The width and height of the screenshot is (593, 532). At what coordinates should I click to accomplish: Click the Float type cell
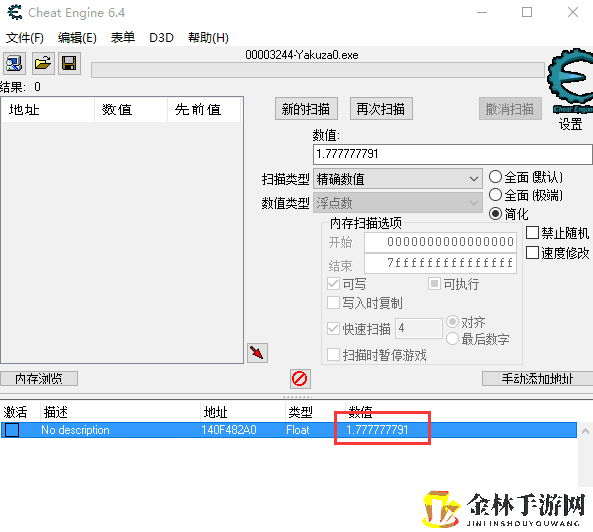[x=298, y=430]
